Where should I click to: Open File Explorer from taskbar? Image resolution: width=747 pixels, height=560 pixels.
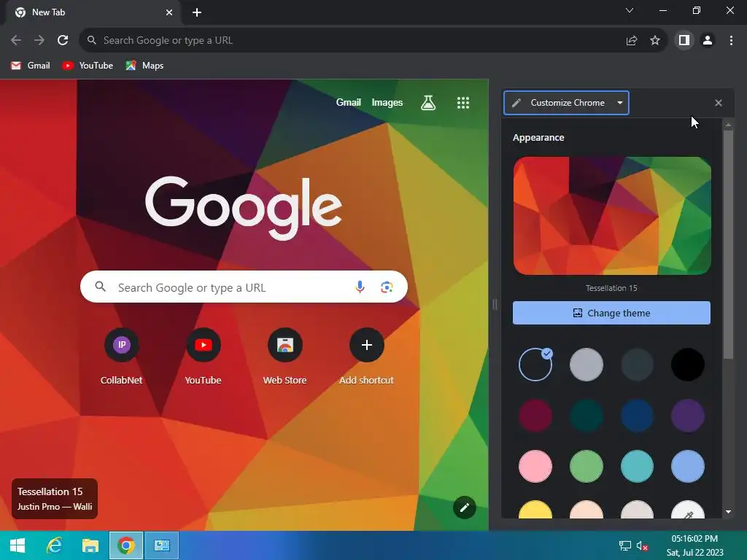point(90,545)
